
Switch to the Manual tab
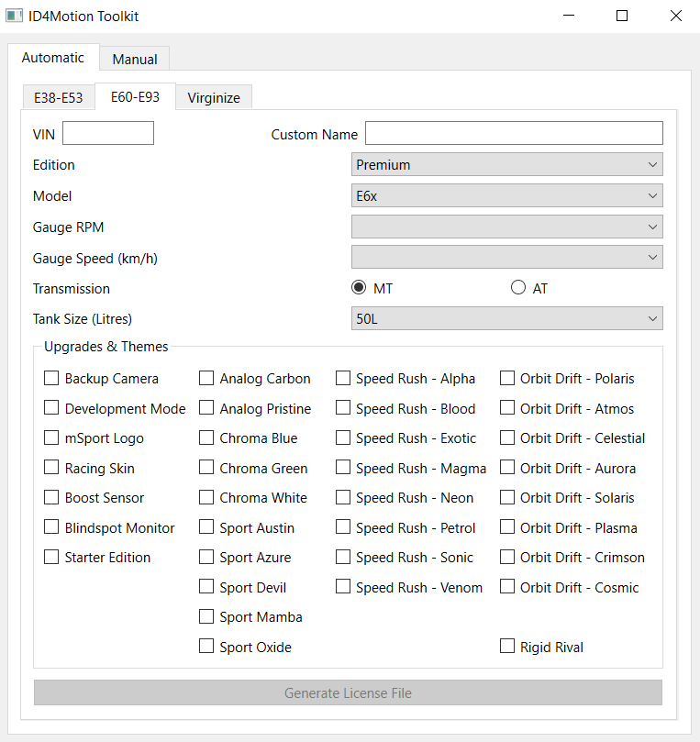(135, 59)
